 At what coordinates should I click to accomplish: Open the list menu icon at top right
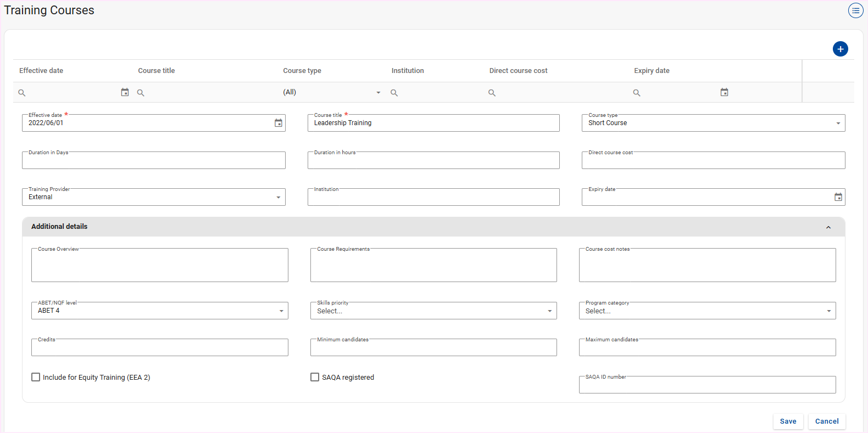coord(855,10)
